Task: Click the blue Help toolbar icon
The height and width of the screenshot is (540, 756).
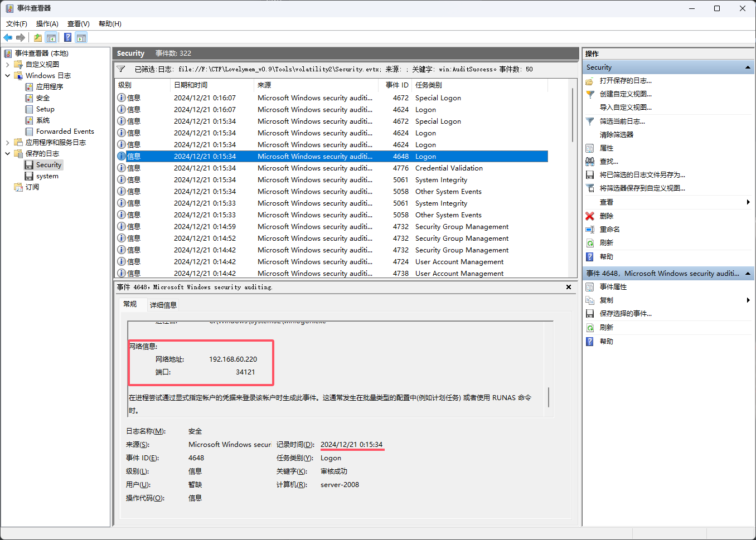Action: click(67, 38)
